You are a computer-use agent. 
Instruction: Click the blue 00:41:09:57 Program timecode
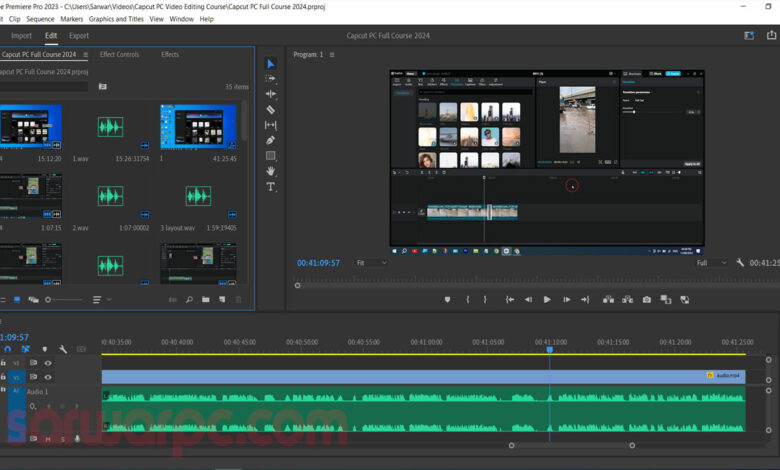(x=318, y=263)
